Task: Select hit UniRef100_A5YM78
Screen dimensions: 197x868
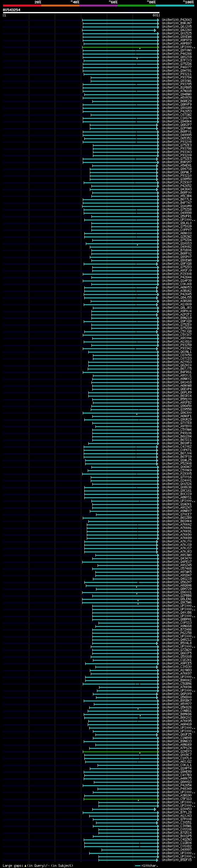Action: 176,98
